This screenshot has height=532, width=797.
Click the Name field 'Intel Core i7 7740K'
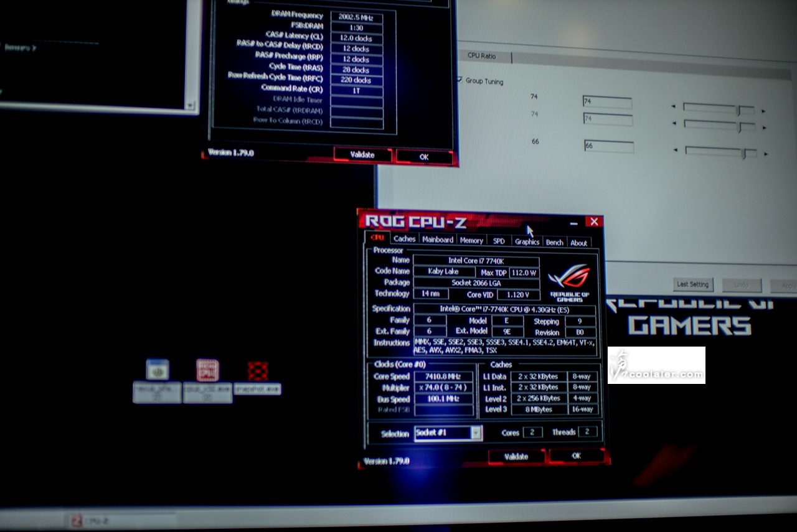click(x=476, y=261)
